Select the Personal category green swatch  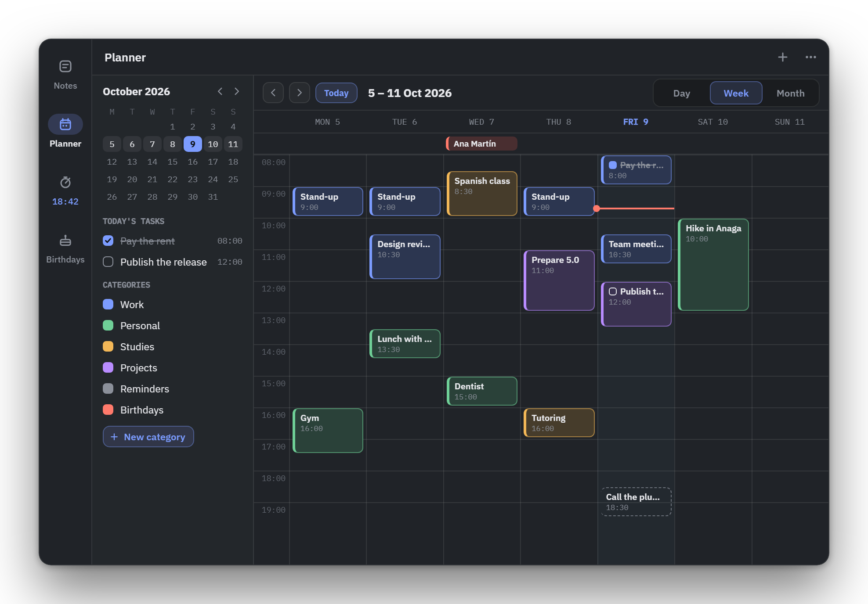click(x=108, y=325)
